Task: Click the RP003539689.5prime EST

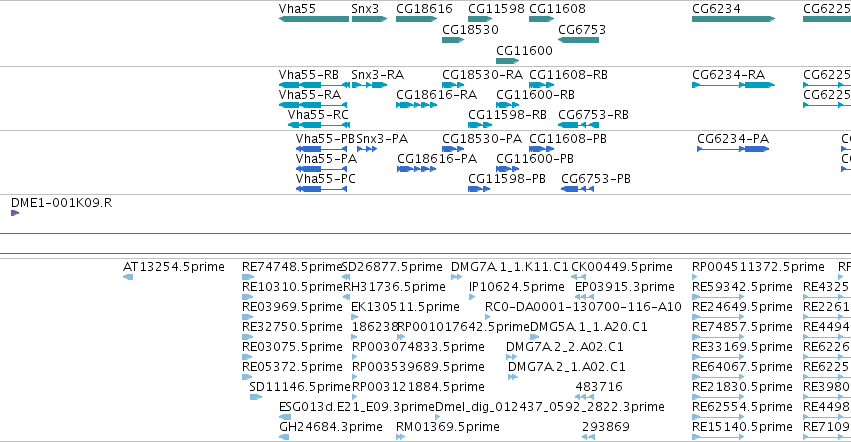Action: click(355, 377)
